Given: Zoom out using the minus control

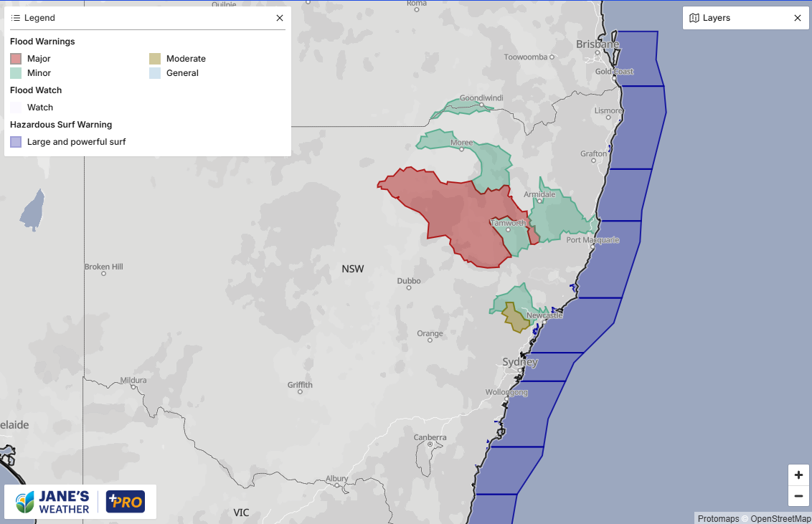Looking at the screenshot, I should click(x=798, y=496).
